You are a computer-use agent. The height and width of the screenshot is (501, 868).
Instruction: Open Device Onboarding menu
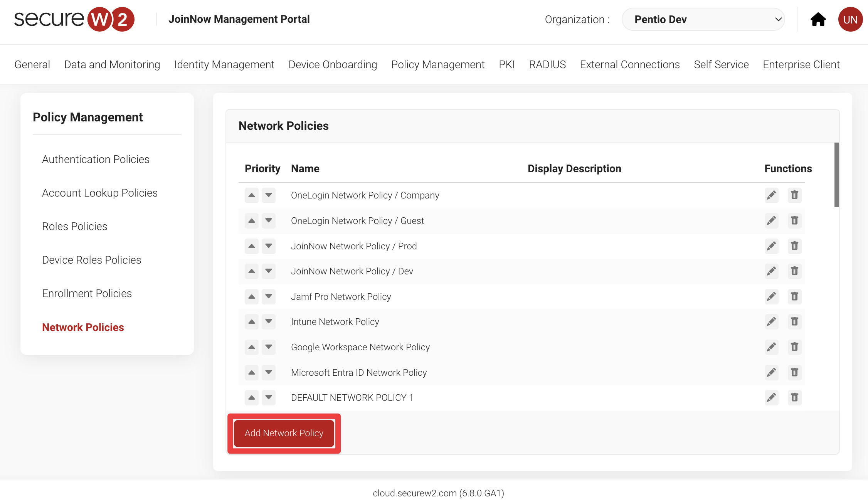click(333, 64)
